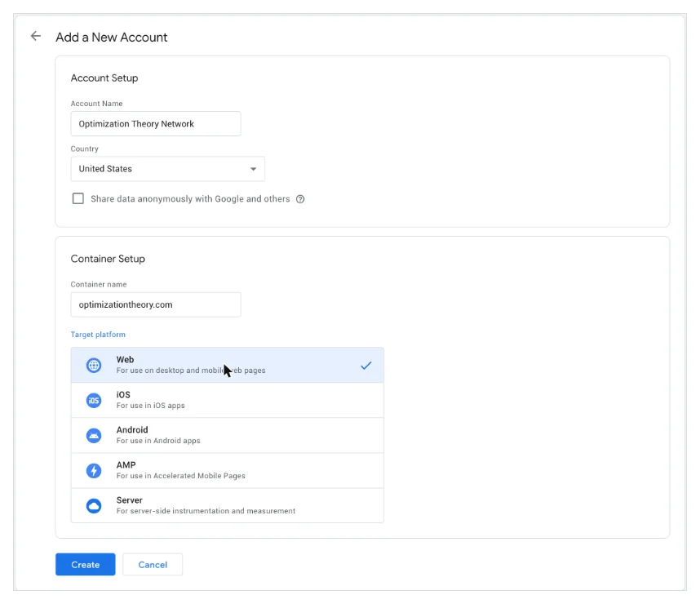Click the checkmark on the Web row
Viewport: 700px width, 604px height.
366,366
